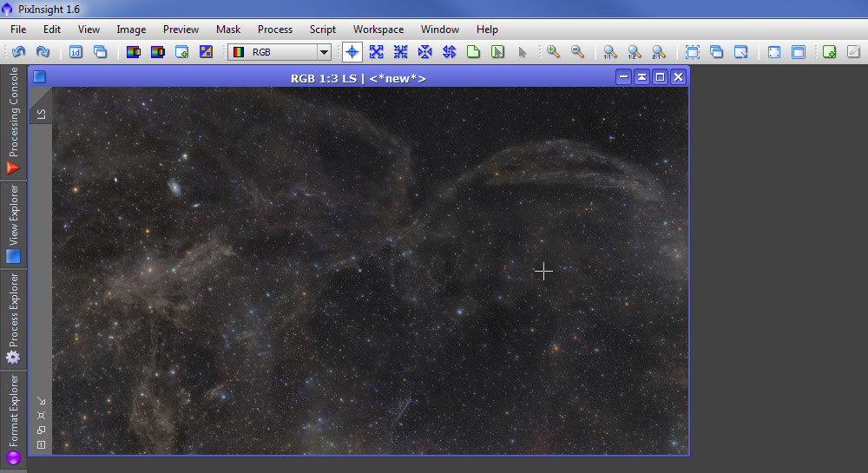Click the inward-arrows zoom mode icon

400,52
